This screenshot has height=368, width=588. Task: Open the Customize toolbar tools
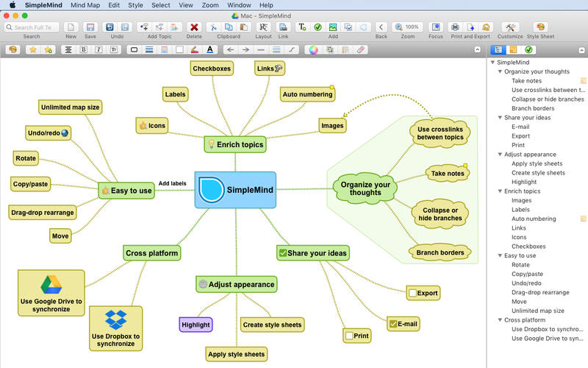tap(510, 27)
